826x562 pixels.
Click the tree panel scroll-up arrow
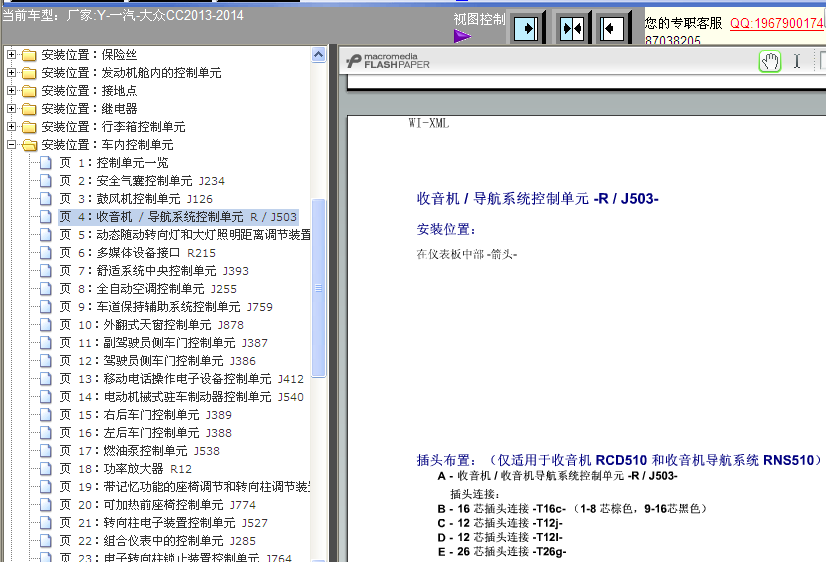[x=318, y=55]
